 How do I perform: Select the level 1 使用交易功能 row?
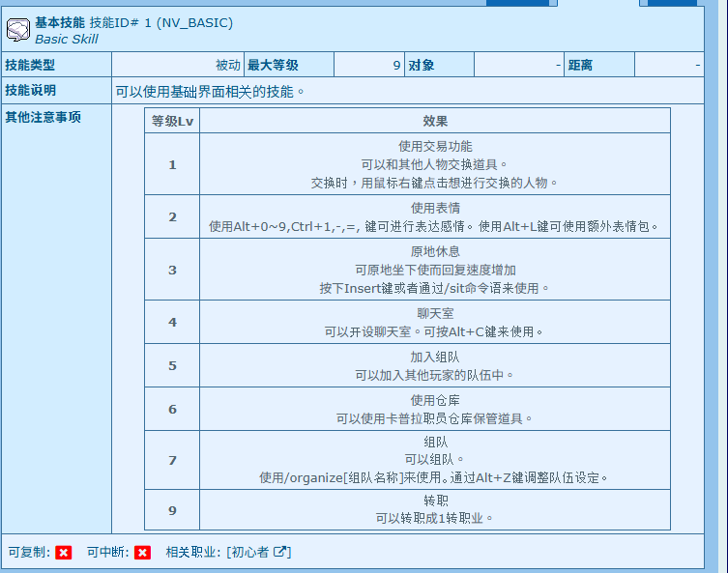tap(435, 164)
